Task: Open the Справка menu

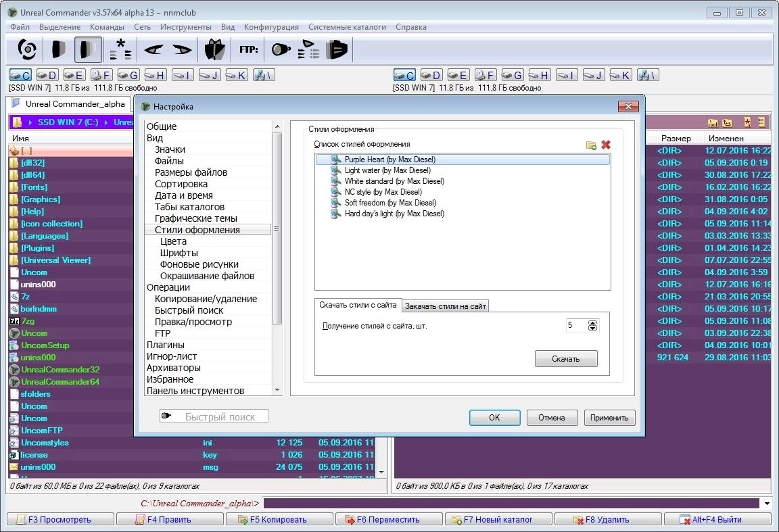Action: (411, 27)
